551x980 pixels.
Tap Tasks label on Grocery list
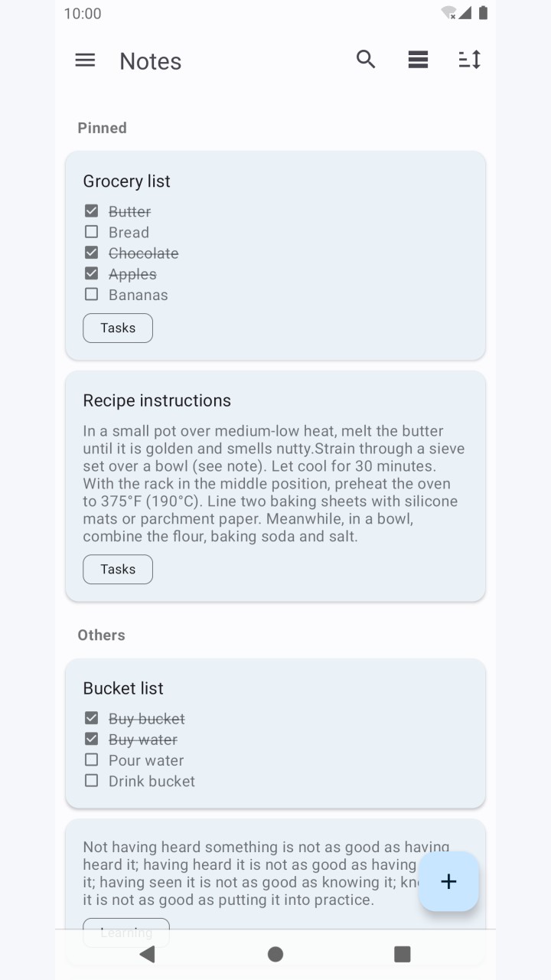[118, 328]
